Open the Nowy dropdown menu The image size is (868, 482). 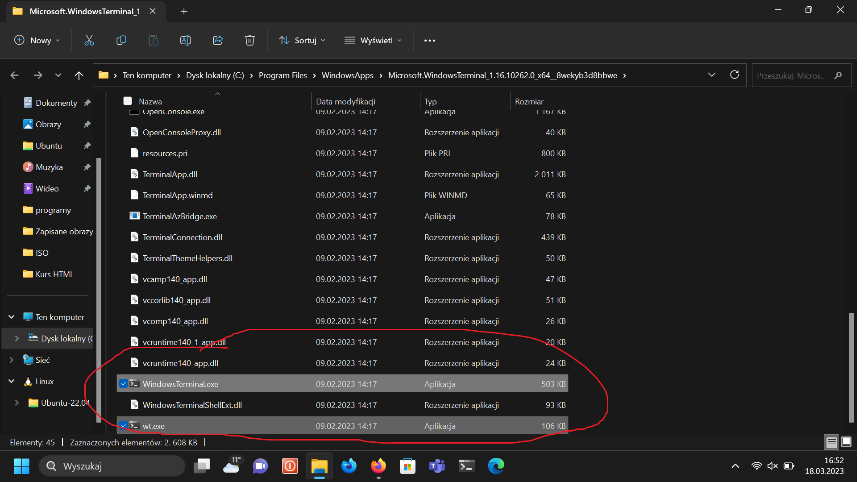(x=37, y=40)
